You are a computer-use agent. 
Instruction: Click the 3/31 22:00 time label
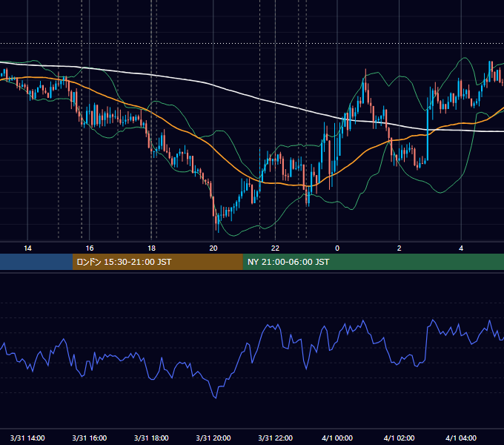[276, 438]
